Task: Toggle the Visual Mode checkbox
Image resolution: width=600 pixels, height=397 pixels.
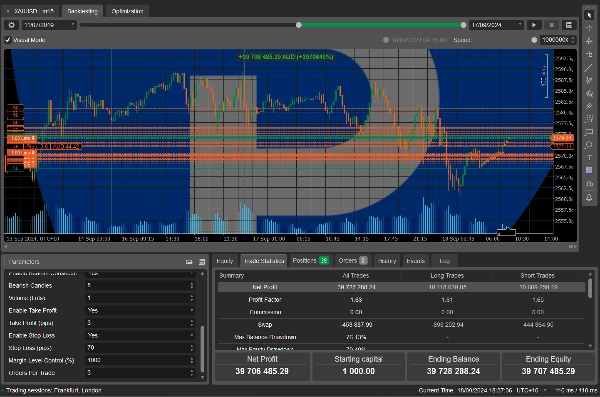Action: [8, 40]
